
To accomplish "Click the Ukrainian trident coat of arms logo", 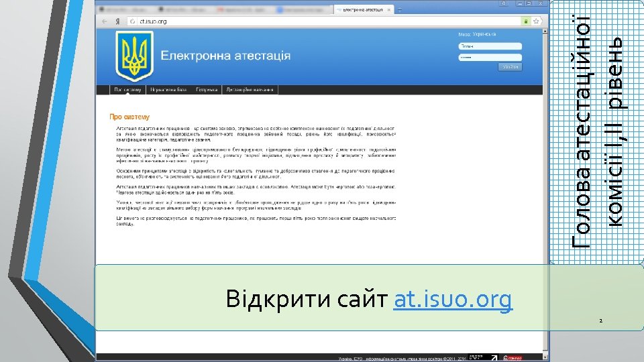I will pos(134,56).
